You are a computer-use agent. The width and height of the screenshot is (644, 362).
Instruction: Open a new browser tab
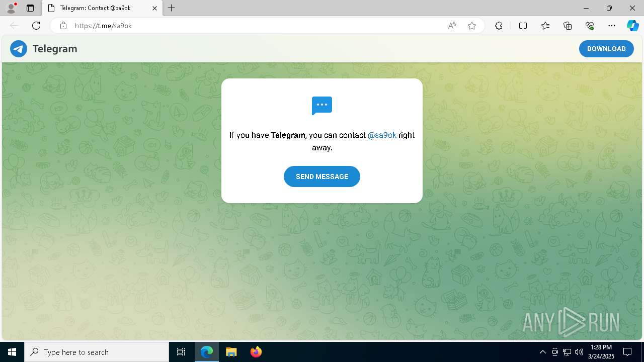172,8
